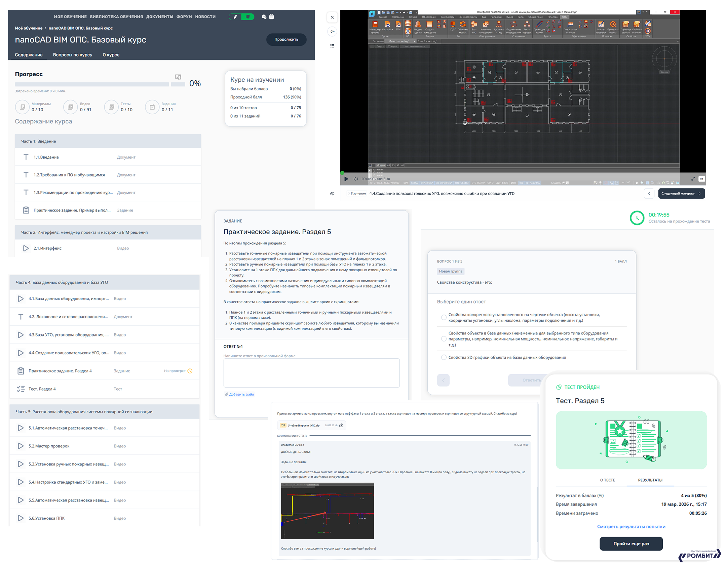Select the Установка извещателей tool

[x=486, y=27]
